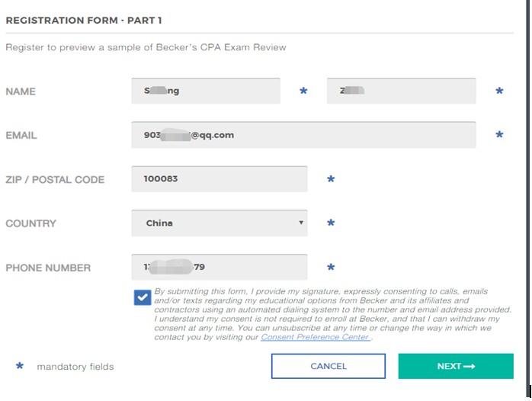The height and width of the screenshot is (401, 532).
Task: Open the Consent Preference Center link
Action: (x=316, y=337)
